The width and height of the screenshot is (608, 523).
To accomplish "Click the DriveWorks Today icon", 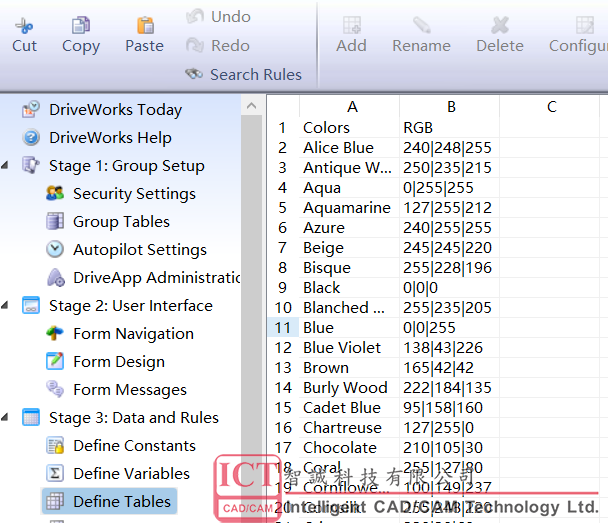I will coord(31,109).
